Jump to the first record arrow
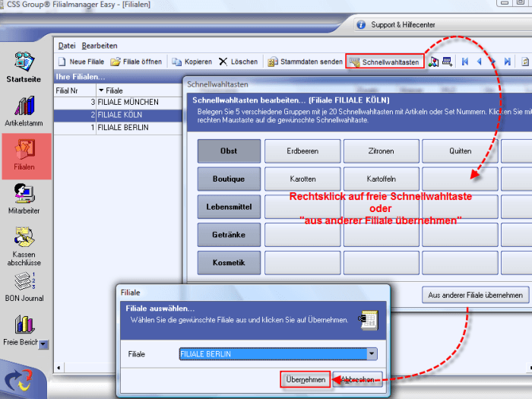The height and width of the screenshot is (399, 532). (x=465, y=62)
